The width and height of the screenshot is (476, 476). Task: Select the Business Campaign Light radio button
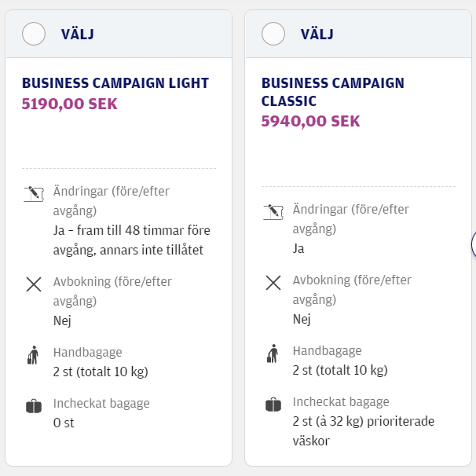[x=34, y=34]
